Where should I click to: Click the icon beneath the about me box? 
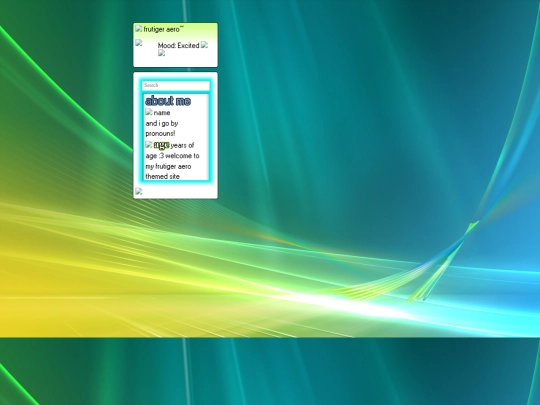tap(139, 191)
